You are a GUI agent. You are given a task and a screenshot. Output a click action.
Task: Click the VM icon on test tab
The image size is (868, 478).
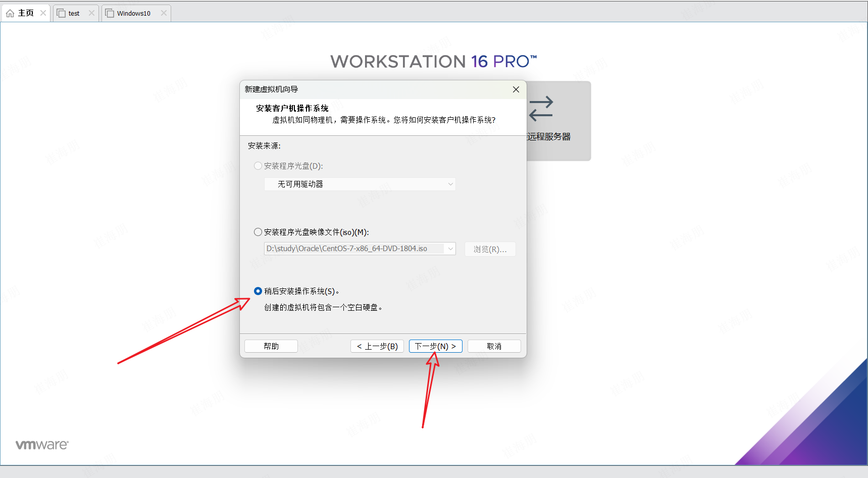point(61,13)
